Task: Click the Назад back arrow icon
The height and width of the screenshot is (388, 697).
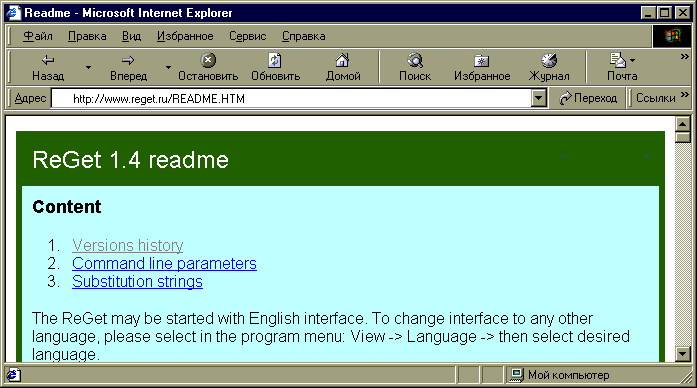Action: click(48, 60)
